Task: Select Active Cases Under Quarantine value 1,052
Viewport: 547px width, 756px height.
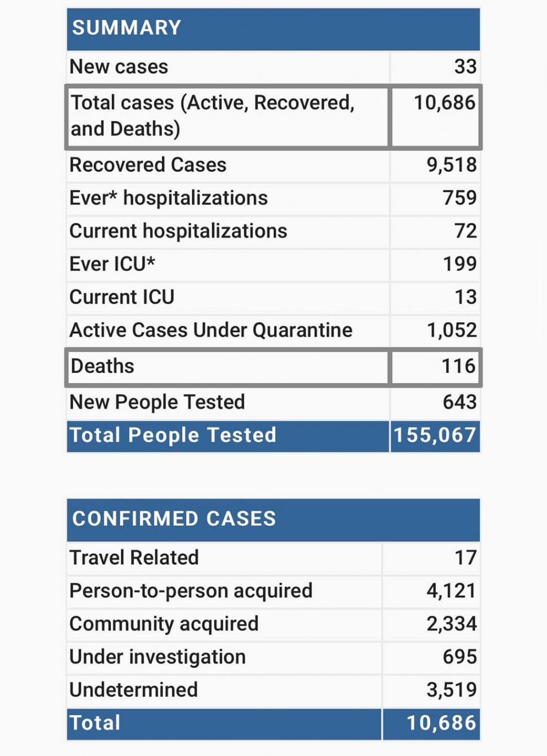Action: tap(452, 330)
